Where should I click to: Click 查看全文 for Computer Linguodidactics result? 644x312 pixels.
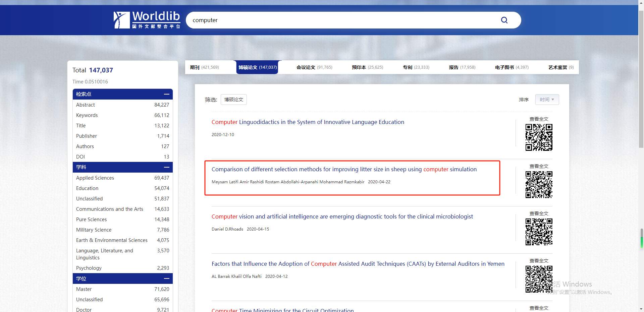pyautogui.click(x=539, y=119)
